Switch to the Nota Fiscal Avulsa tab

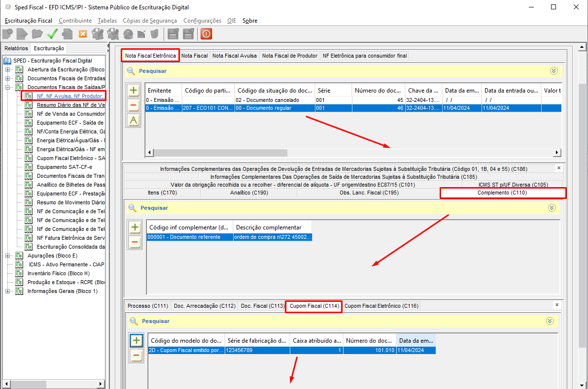click(x=235, y=56)
